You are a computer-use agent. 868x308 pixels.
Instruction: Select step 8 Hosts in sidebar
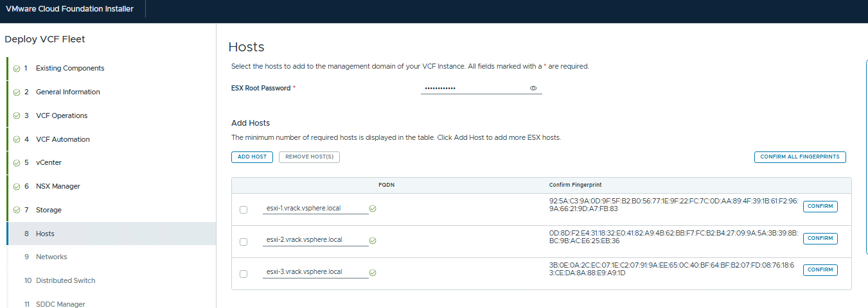[x=111, y=234]
